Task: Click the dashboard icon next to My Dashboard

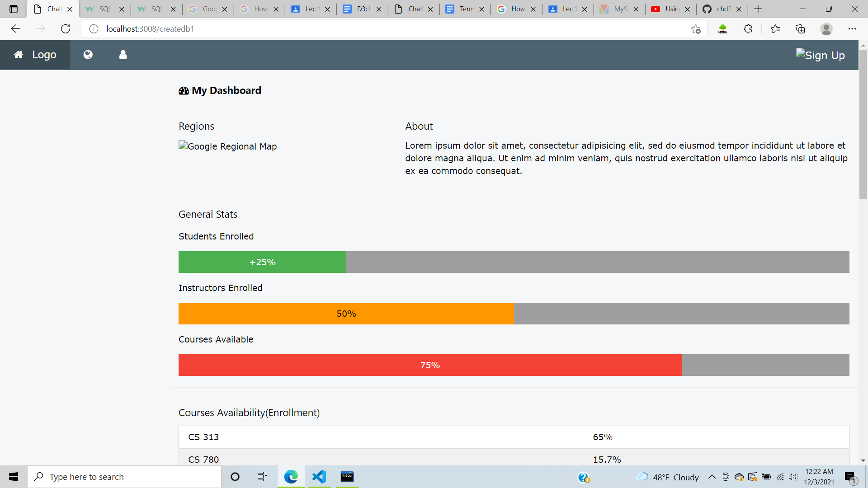Action: [183, 90]
